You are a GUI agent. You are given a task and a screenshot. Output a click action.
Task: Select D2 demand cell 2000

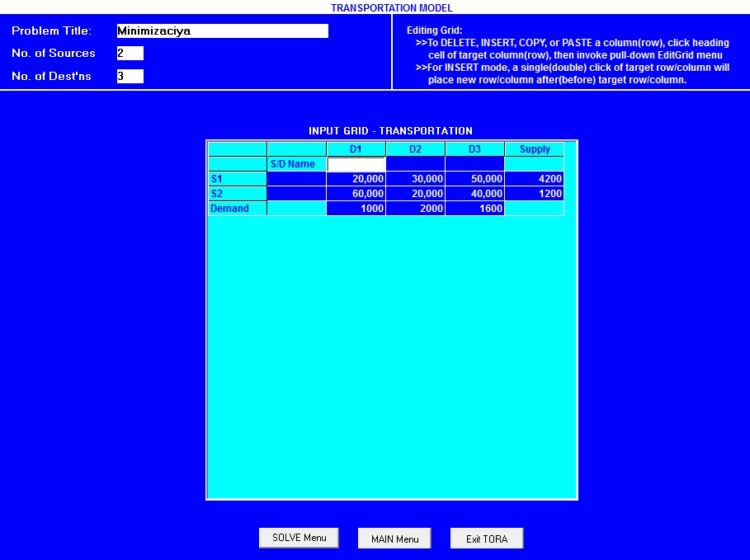coord(415,209)
